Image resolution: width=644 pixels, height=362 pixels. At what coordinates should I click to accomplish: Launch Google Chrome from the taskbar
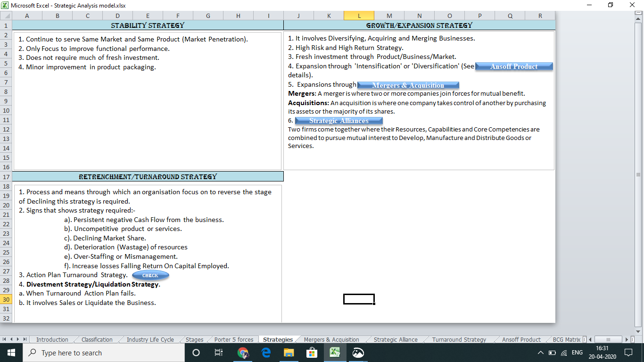(243, 353)
